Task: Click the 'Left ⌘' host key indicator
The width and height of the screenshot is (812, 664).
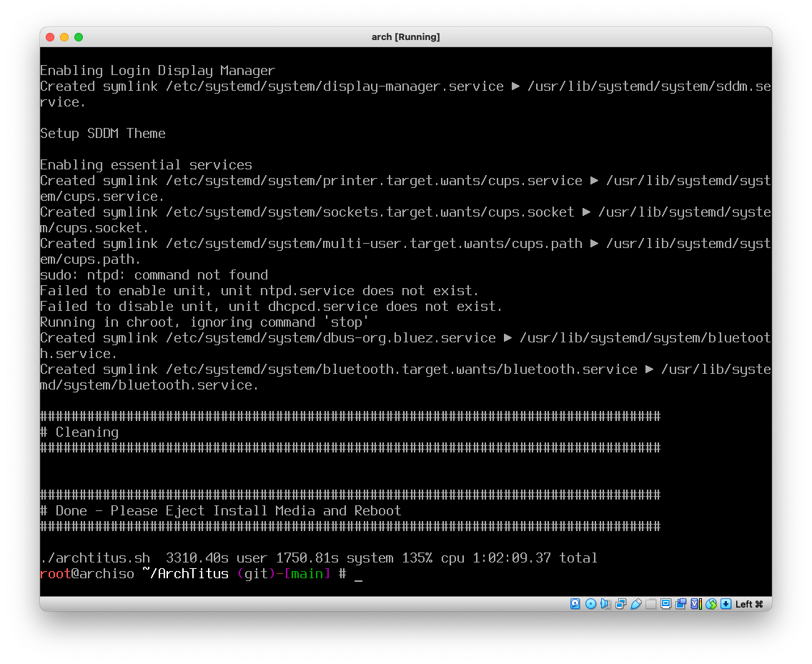Action: tap(749, 605)
